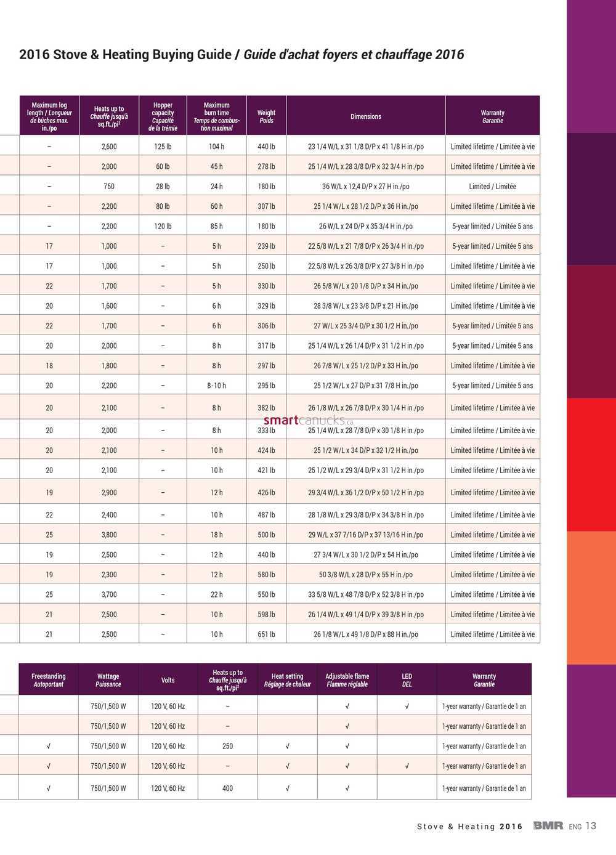The image size is (616, 855).
Task: Click the '400' sq.ft. cell in electric table
Action: 228,788
